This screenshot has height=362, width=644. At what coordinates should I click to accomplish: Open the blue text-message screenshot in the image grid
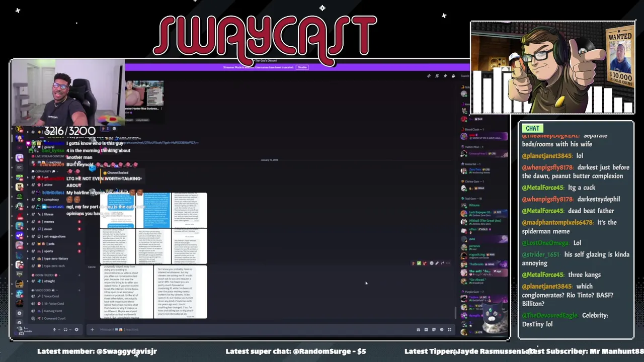pos(156,210)
